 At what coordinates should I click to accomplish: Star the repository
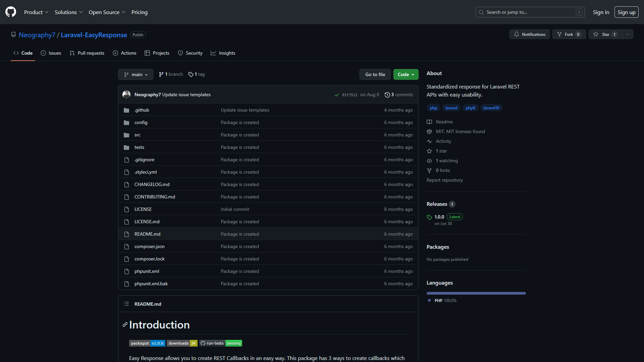[605, 34]
